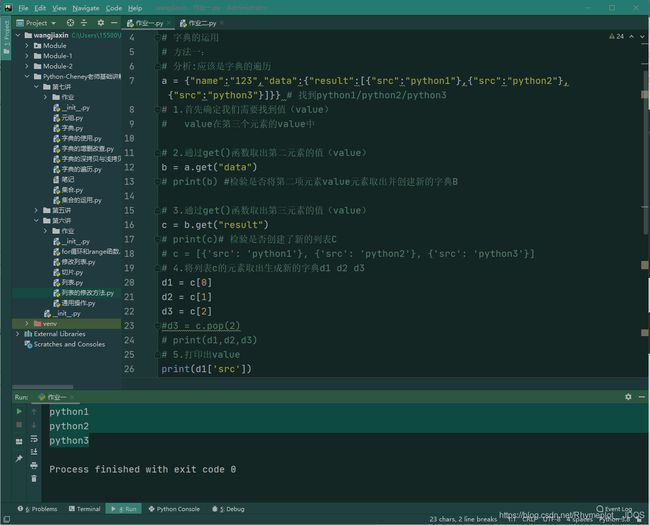This screenshot has width=650, height=525.
Task: Click the warnings count indicator 24
Action: click(x=616, y=36)
